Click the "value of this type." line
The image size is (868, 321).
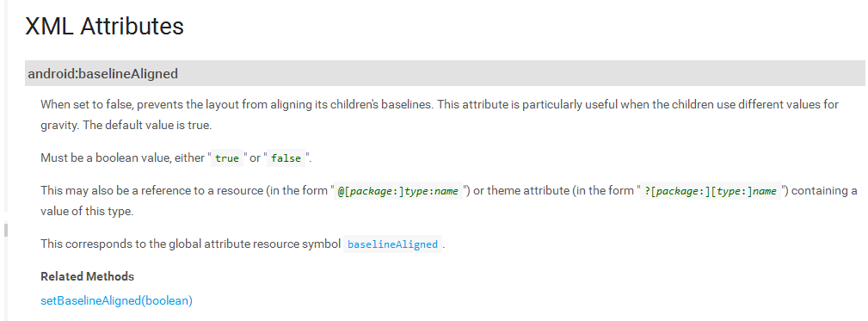tap(87, 212)
